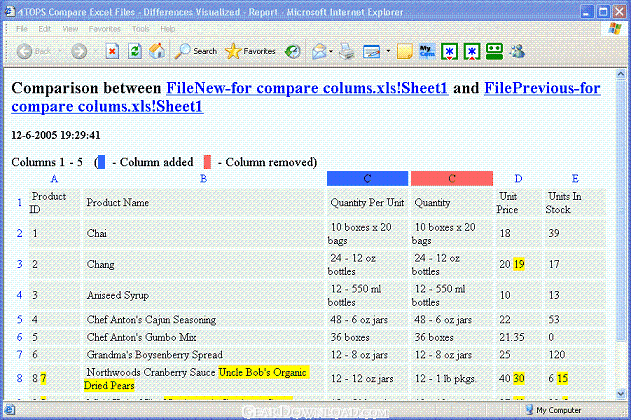Click column B header link
The height and width of the screenshot is (420, 631).
203,179
